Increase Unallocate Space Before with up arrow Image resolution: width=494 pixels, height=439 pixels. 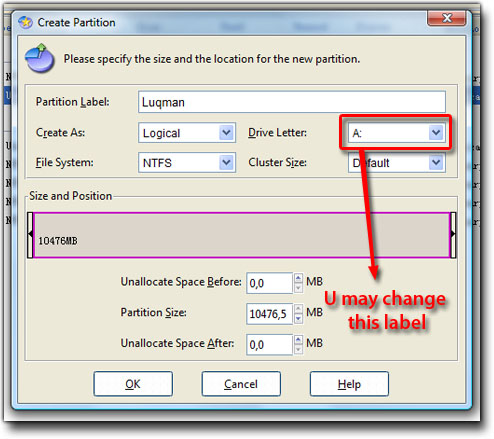(298, 278)
